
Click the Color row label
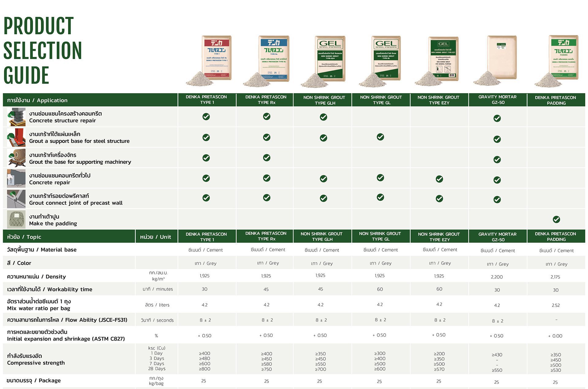click(19, 263)
